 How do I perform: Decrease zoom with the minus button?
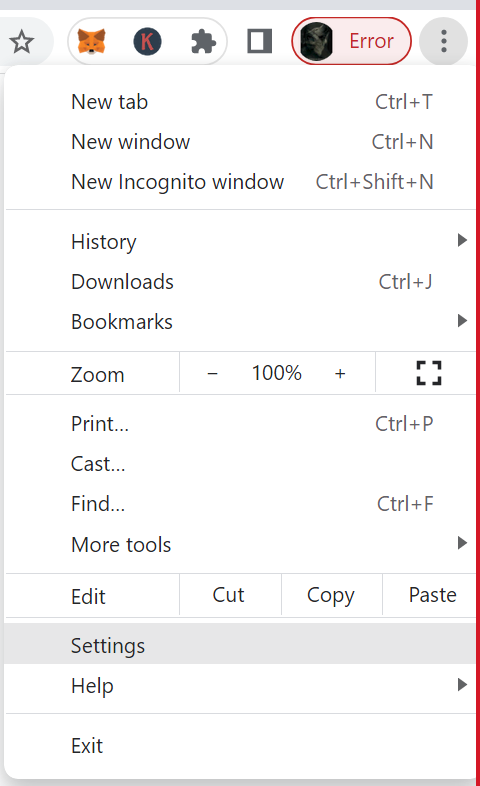pos(212,373)
